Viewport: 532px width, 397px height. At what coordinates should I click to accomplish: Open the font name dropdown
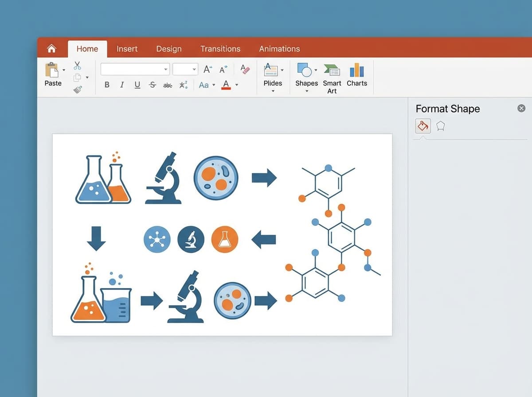tap(165, 69)
